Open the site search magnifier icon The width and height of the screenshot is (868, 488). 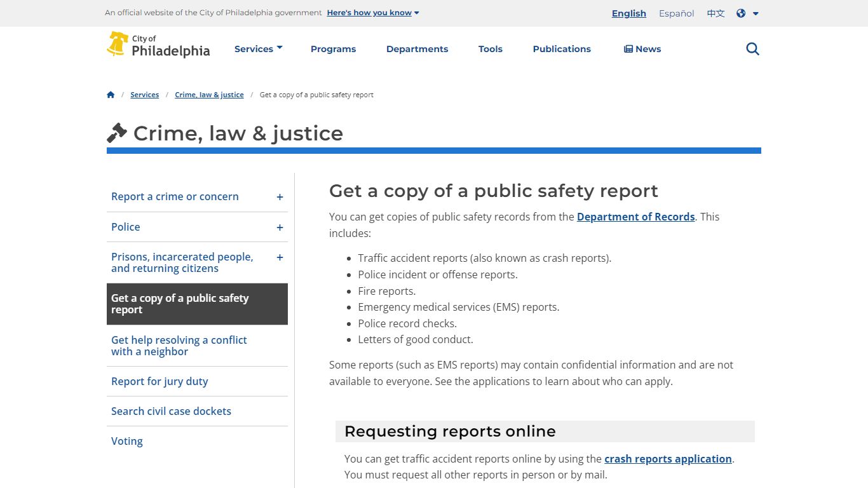coord(752,49)
